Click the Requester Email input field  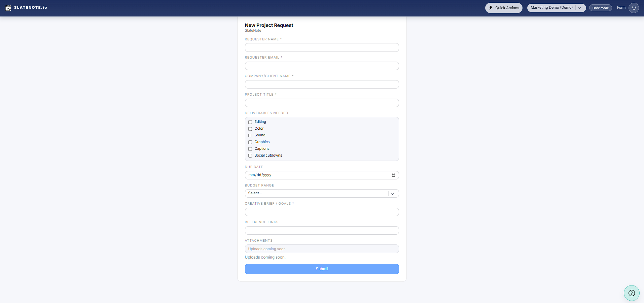pyautogui.click(x=322, y=66)
